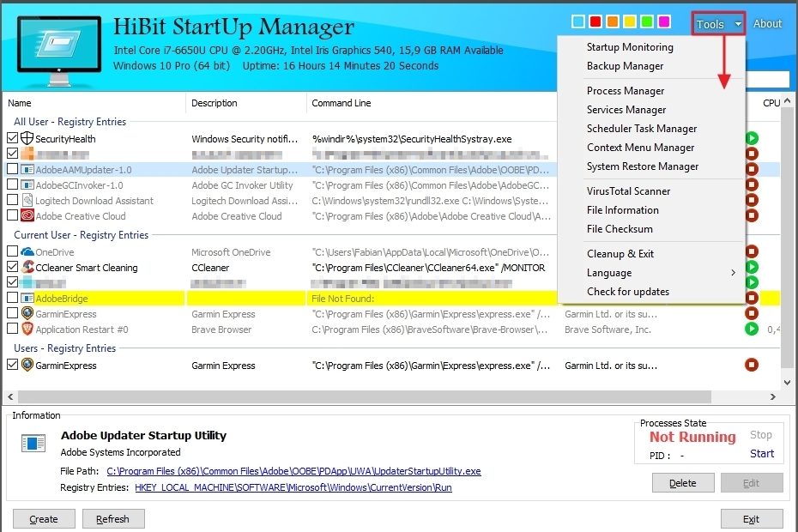Viewport: 798px width, 532px height.
Task: Click red status icon for GarminExpress under Users entries
Action: 752,365
